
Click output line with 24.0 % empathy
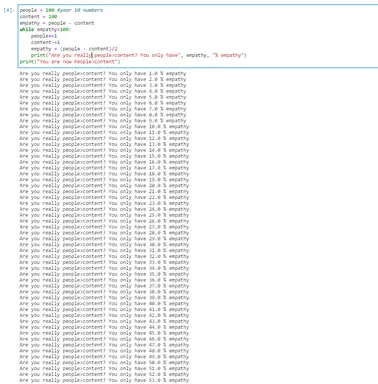[104, 209]
